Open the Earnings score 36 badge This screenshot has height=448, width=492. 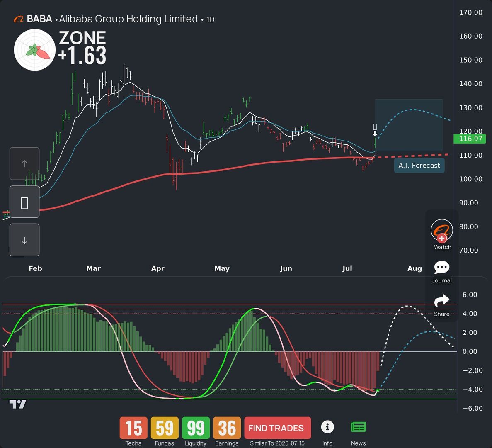point(227,428)
